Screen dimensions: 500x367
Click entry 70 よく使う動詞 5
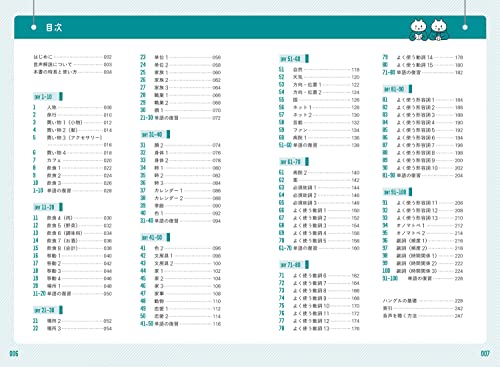319,241
